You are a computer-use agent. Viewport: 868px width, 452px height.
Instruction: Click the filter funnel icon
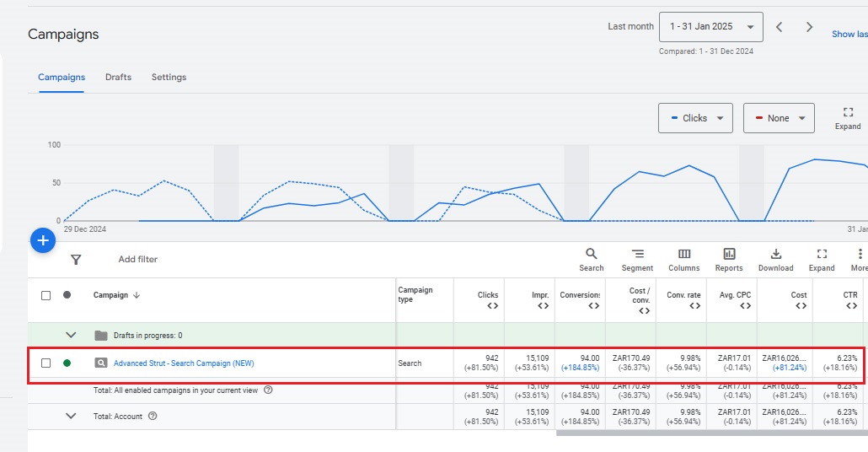point(76,260)
